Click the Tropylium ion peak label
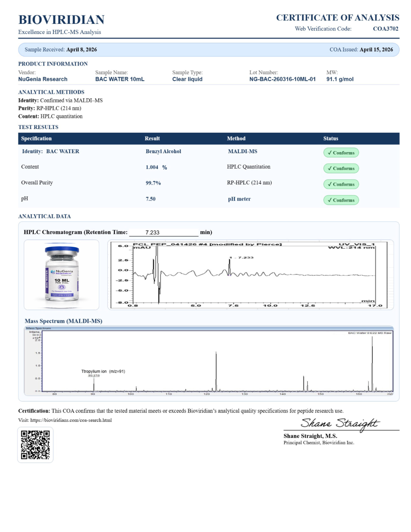 pyautogui.click(x=103, y=371)
